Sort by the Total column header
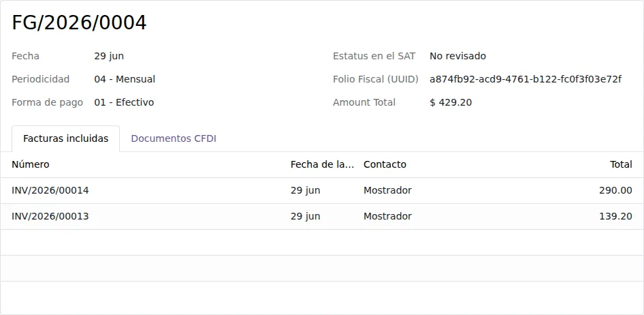The image size is (644, 315). click(621, 164)
